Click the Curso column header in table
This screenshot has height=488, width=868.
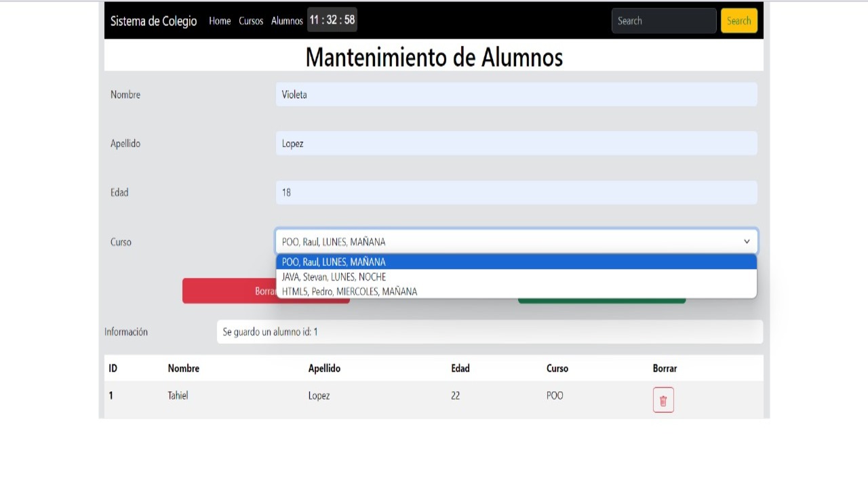click(x=557, y=368)
